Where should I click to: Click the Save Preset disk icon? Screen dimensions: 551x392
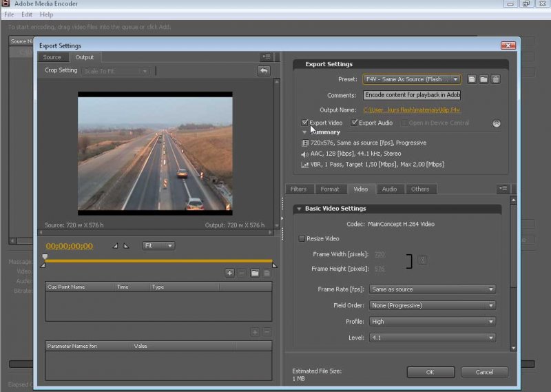click(x=472, y=79)
